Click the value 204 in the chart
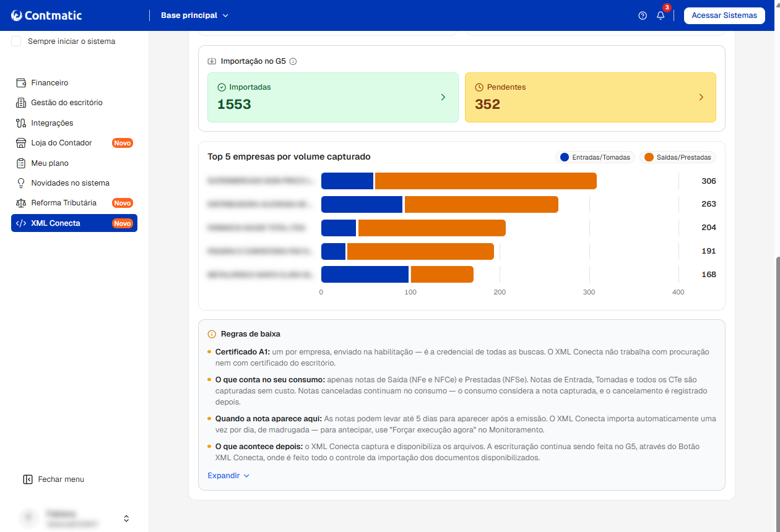 [x=709, y=228]
